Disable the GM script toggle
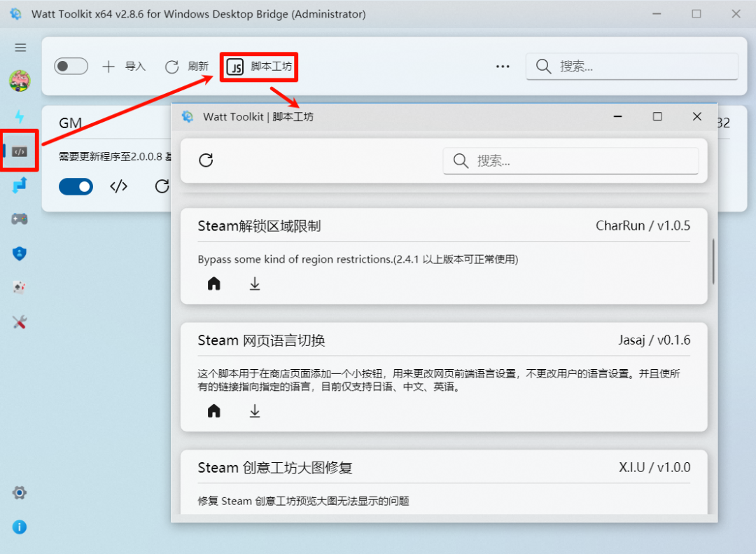Viewport: 756px width, 554px height. click(x=76, y=186)
